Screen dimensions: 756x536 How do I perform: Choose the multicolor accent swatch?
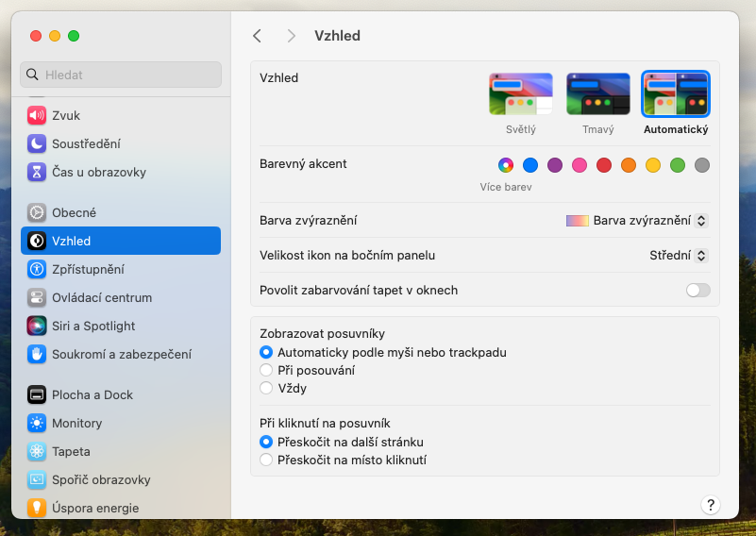(x=506, y=165)
